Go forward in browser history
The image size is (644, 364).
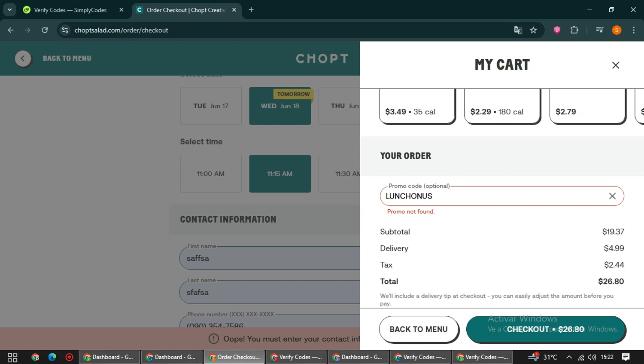27,30
